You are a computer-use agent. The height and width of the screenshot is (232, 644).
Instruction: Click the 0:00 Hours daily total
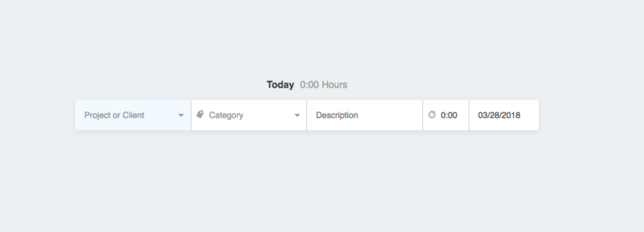coord(324,84)
